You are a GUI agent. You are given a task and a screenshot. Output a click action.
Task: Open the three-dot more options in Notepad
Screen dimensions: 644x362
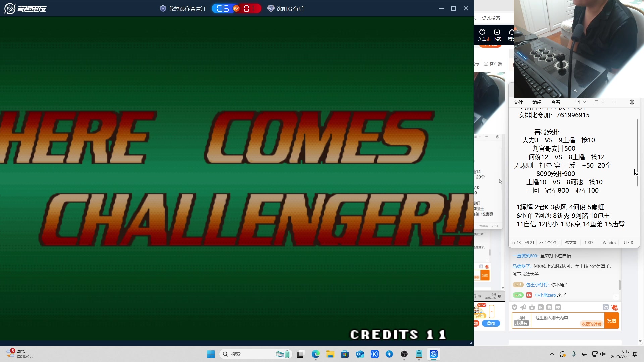[x=614, y=102]
